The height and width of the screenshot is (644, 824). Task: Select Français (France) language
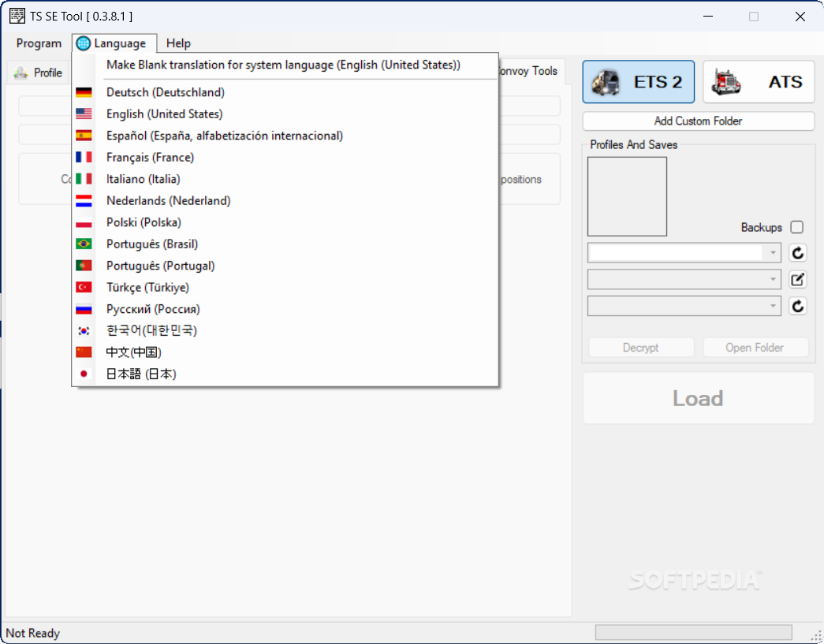point(285,157)
